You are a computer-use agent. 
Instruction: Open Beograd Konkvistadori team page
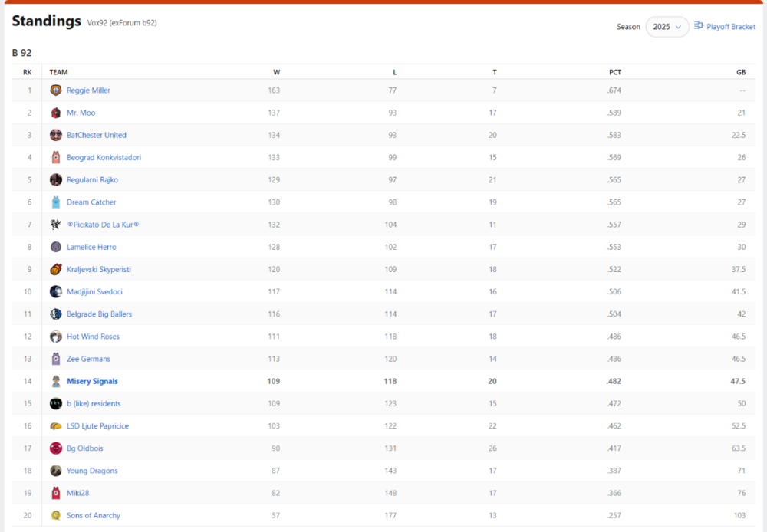104,158
